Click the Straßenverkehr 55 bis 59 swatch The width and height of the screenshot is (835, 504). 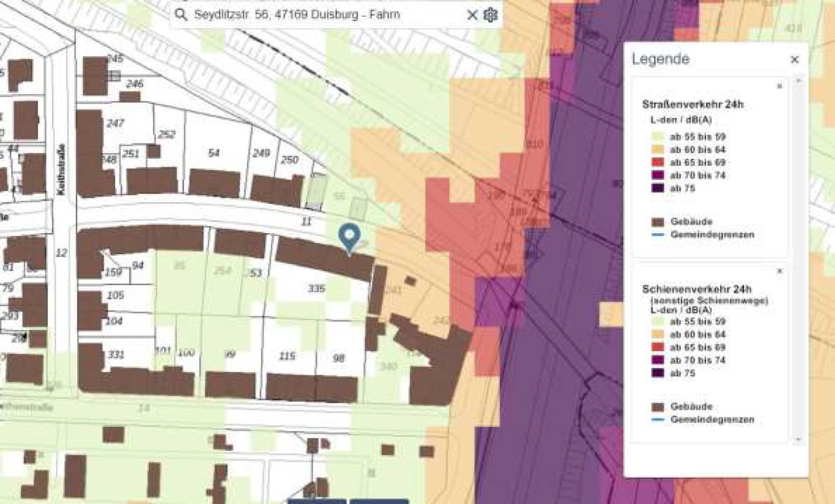(x=657, y=137)
